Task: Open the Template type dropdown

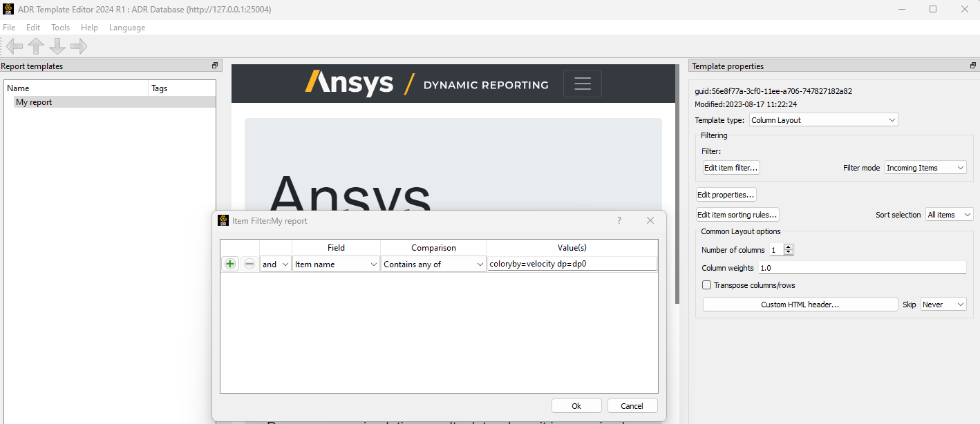Action: [824, 119]
